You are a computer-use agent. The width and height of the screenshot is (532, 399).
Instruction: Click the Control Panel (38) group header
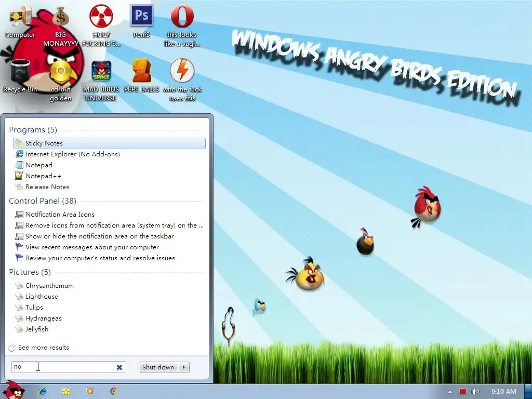coord(43,201)
